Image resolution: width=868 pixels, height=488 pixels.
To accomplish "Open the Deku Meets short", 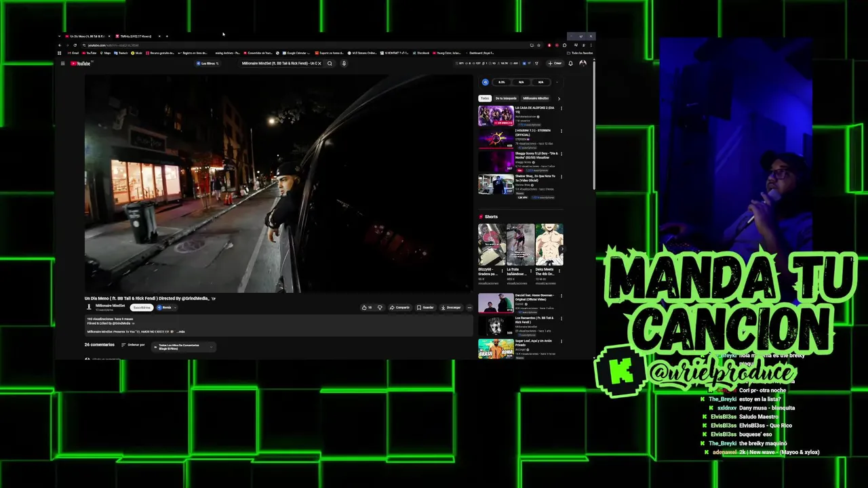I will click(x=549, y=245).
